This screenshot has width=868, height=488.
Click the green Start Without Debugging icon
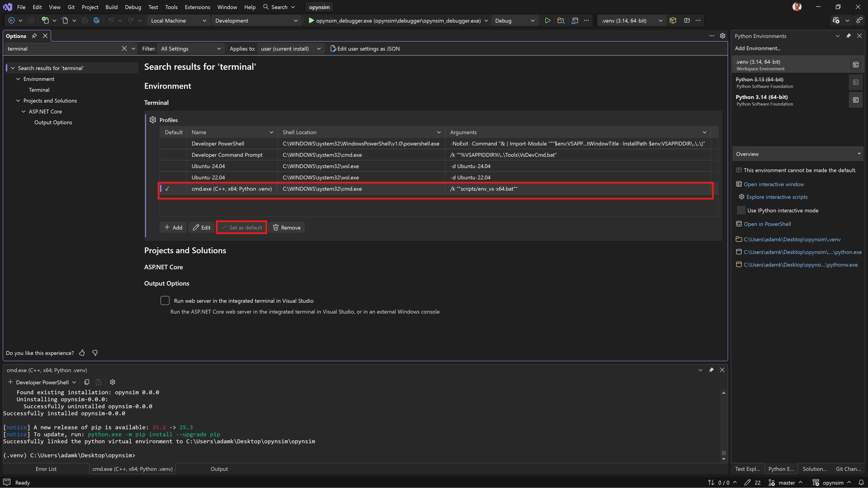[547, 21]
